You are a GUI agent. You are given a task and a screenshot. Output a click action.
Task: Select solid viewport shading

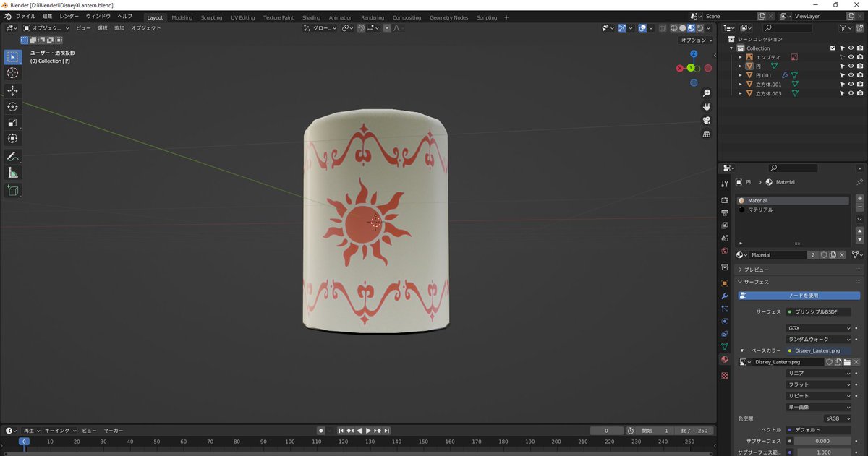682,28
